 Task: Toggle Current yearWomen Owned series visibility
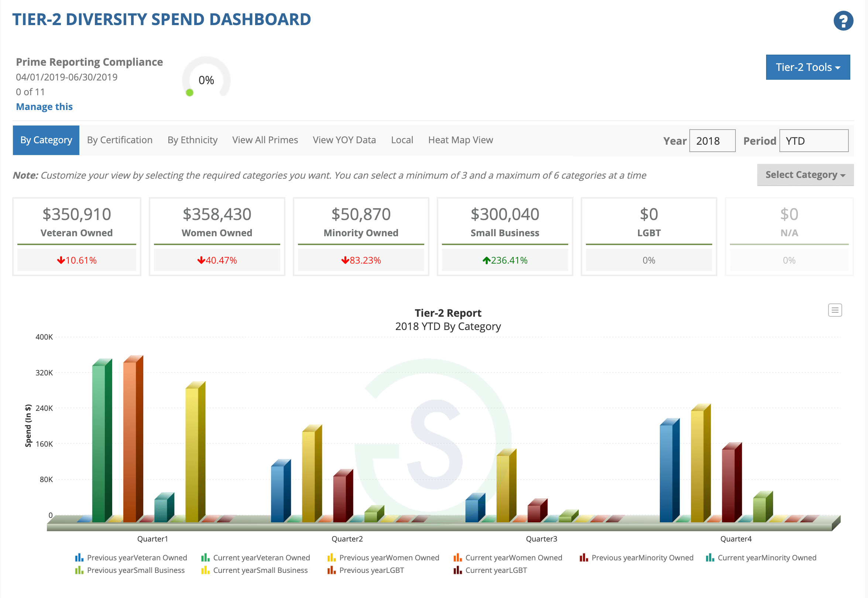pyautogui.click(x=457, y=557)
